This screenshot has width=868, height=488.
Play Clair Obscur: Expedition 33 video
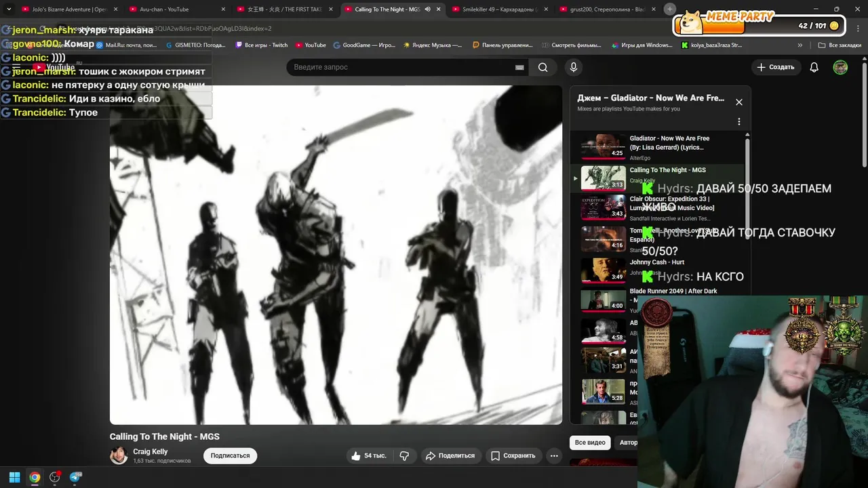[x=658, y=208]
